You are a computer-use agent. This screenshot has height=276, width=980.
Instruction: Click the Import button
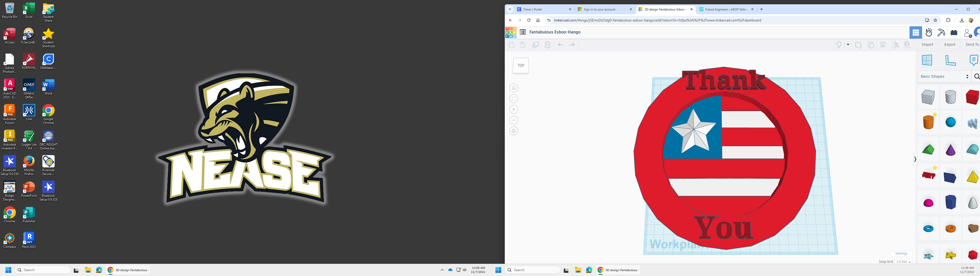point(927,45)
